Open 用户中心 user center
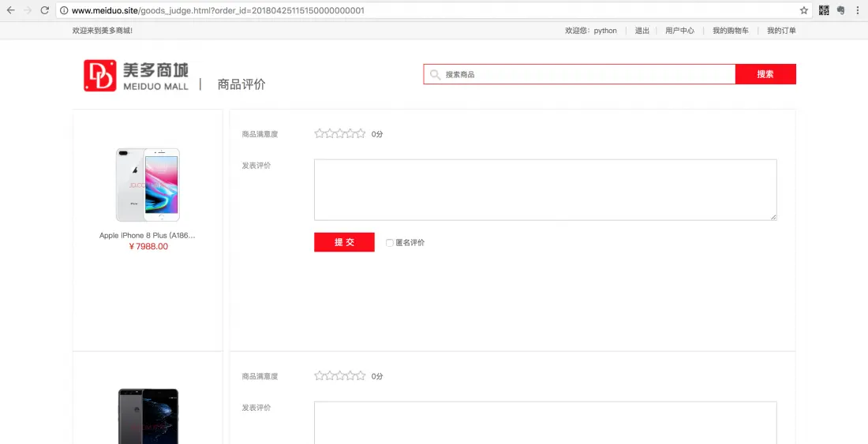 click(679, 31)
